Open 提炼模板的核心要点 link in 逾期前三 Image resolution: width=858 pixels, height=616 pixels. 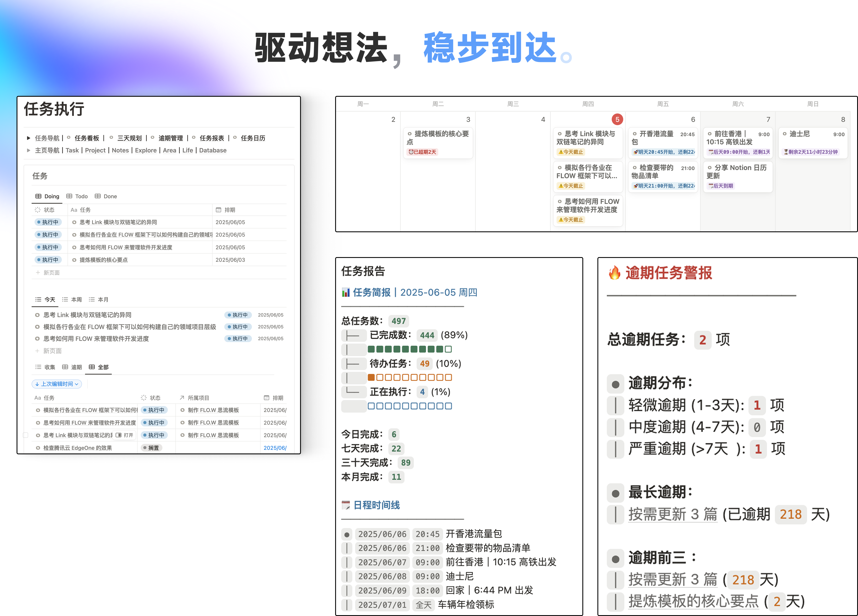[693, 601]
